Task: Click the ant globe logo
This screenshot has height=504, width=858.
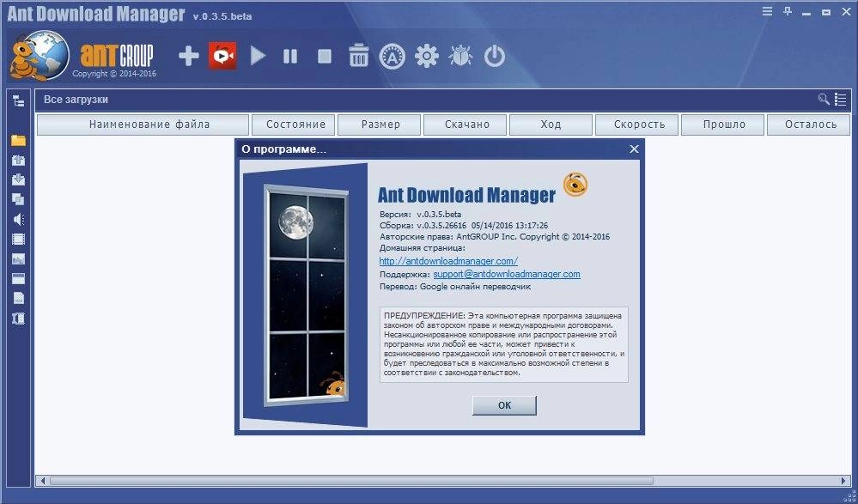Action: [40, 55]
